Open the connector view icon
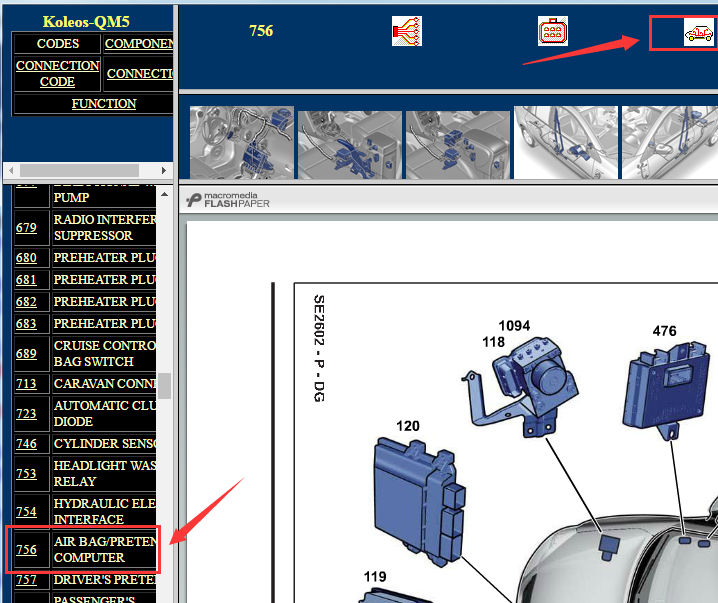Viewport: 718px width, 603px height. [x=553, y=31]
